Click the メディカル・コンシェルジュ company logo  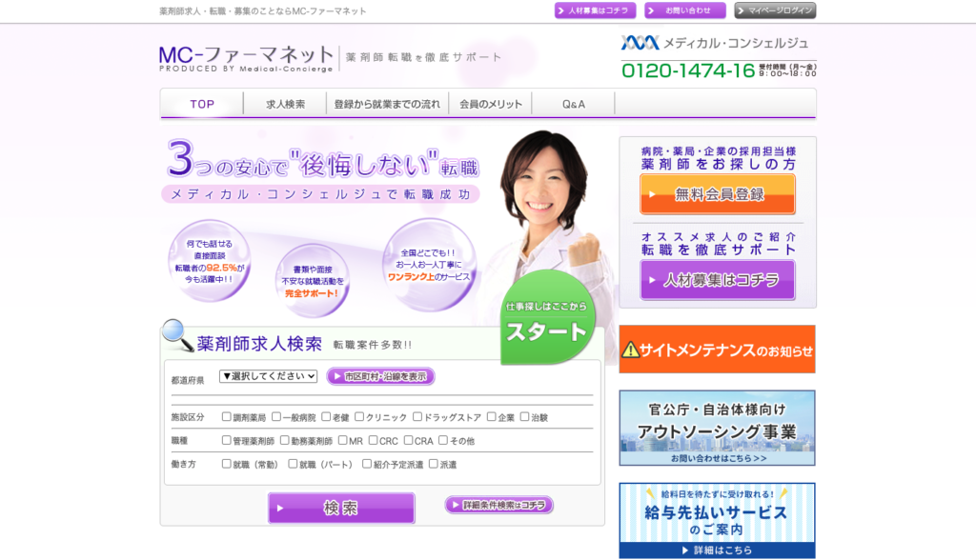715,43
